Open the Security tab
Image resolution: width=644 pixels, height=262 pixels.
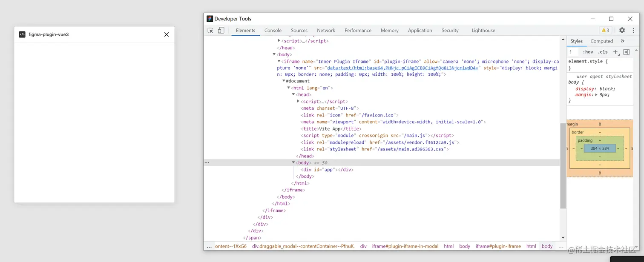tap(450, 30)
